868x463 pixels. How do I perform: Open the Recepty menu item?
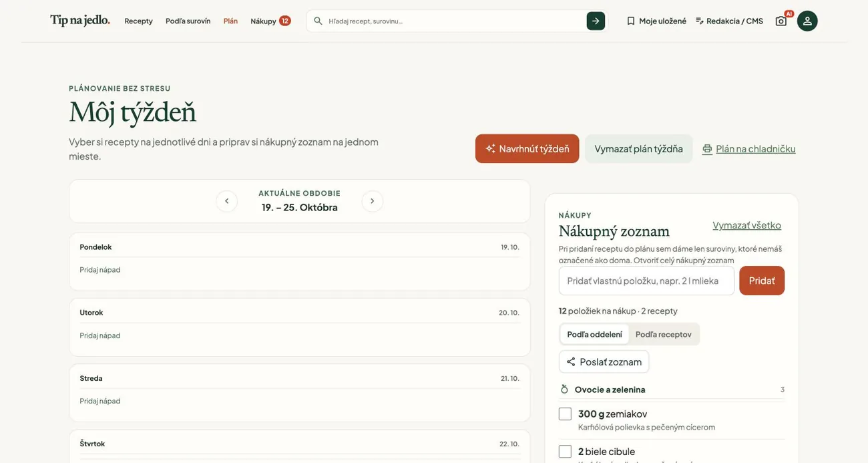coord(138,21)
